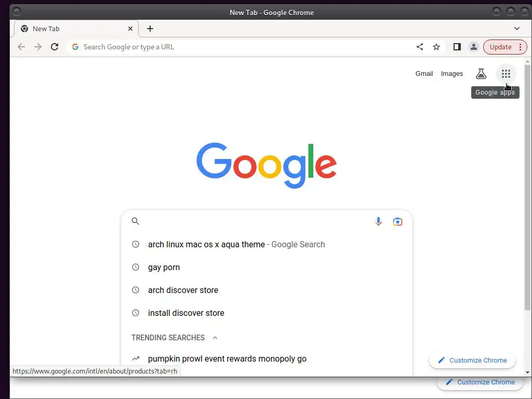Reload the current page
This screenshot has height=399, width=532.
55,47
